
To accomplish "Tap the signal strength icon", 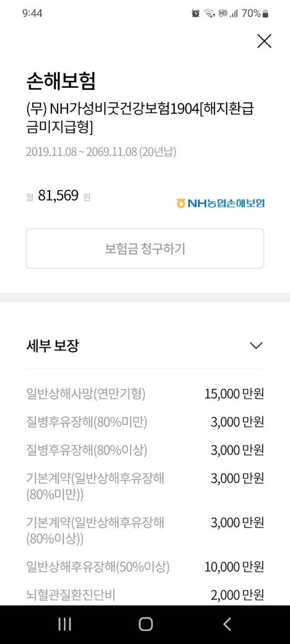I will [x=234, y=14].
